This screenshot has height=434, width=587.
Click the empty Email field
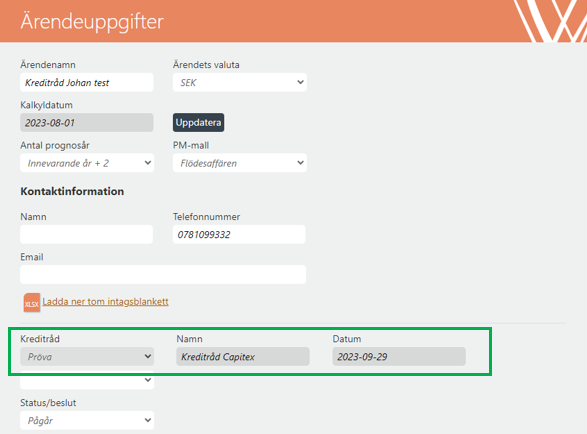(x=163, y=274)
